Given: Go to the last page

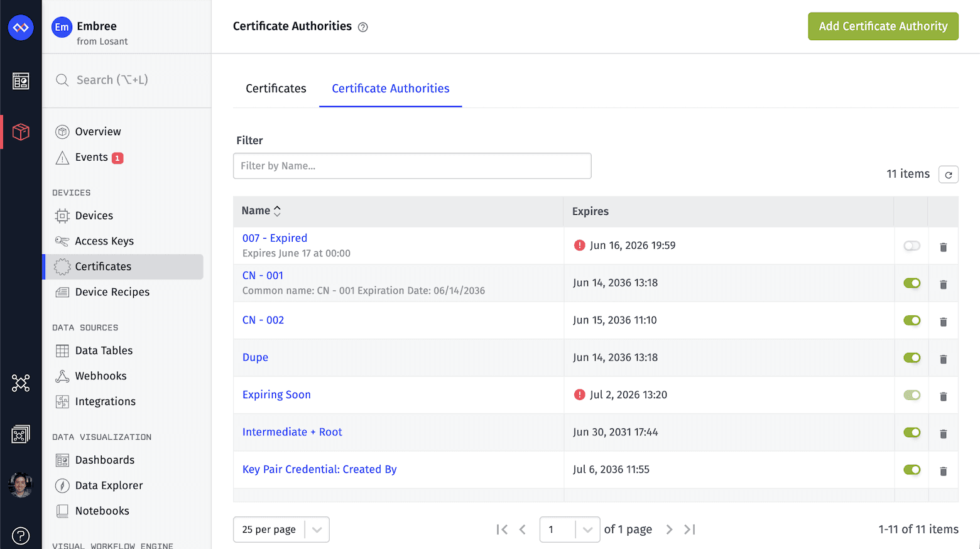Looking at the screenshot, I should [690, 530].
